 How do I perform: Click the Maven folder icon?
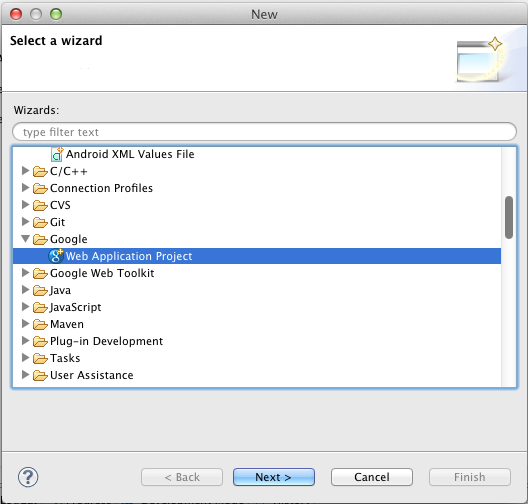tap(40, 324)
